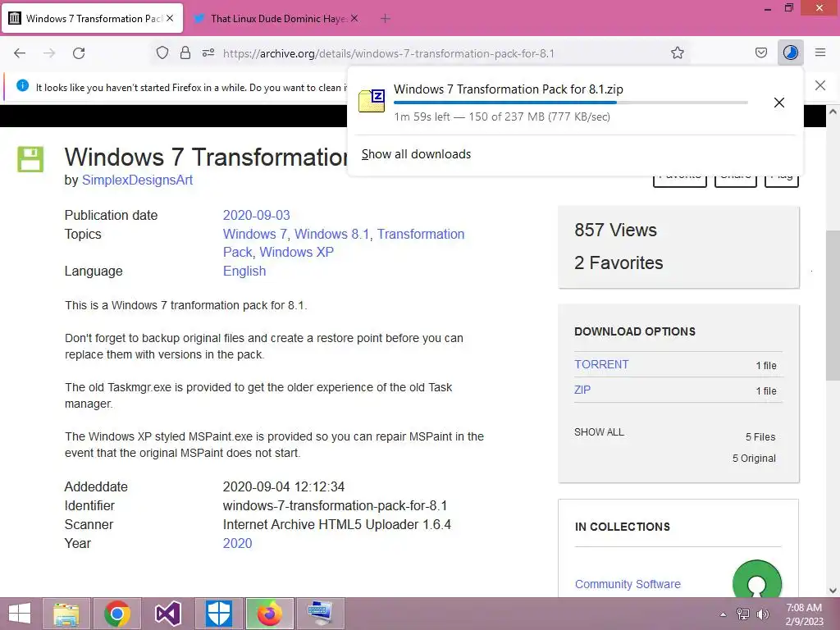This screenshot has width=840, height=630.
Task: Open site permissions icon in address bar
Action: pos(208,53)
